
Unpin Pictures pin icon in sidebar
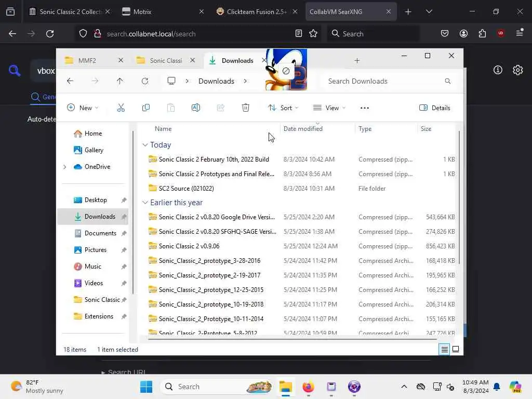[x=124, y=250]
